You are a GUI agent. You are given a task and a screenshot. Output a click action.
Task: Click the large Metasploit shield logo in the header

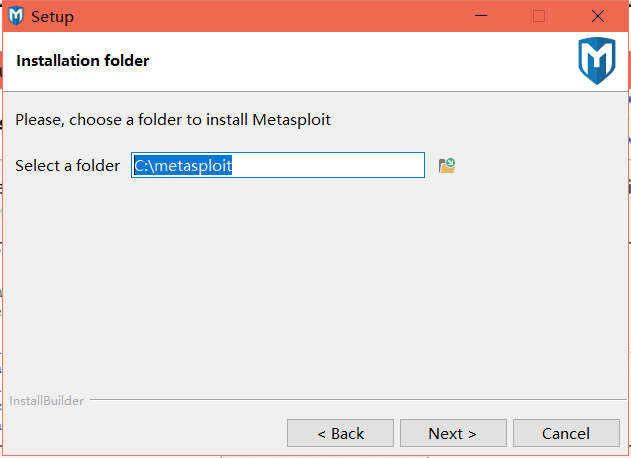597,61
